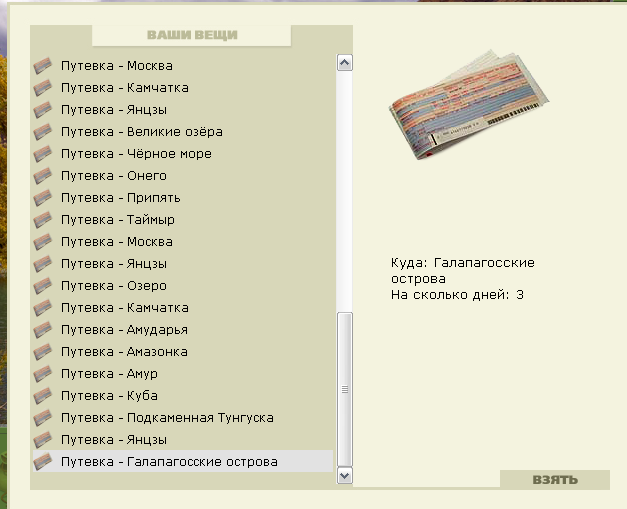Image resolution: width=627 pixels, height=509 pixels.
Task: Click ticket icon beside Путевка - Таймыр
Action: pyautogui.click(x=42, y=220)
